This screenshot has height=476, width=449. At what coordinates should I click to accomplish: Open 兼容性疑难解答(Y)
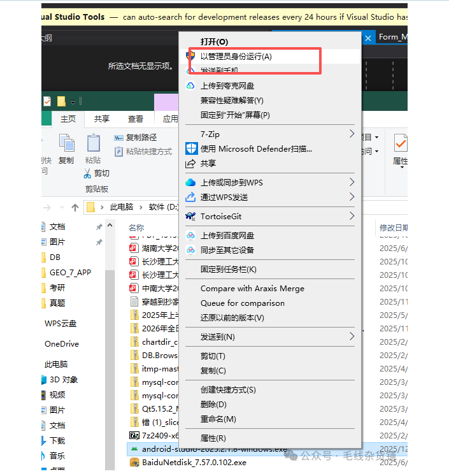pos(232,101)
